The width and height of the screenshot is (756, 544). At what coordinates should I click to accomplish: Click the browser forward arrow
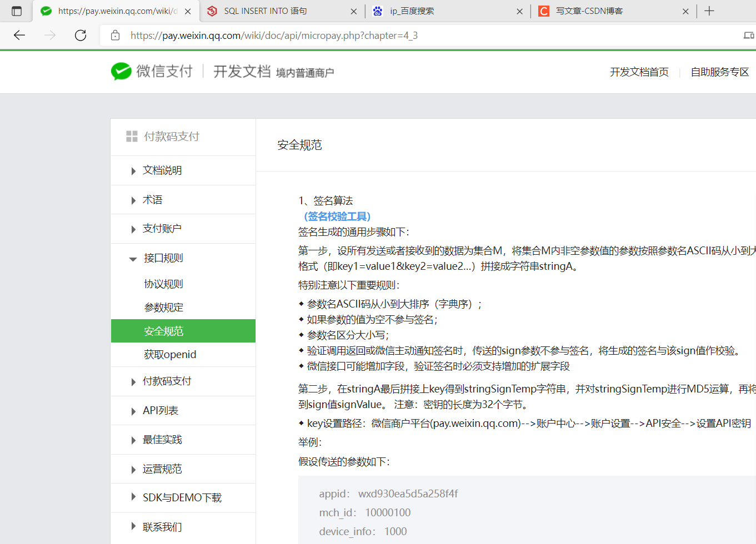[x=50, y=36]
